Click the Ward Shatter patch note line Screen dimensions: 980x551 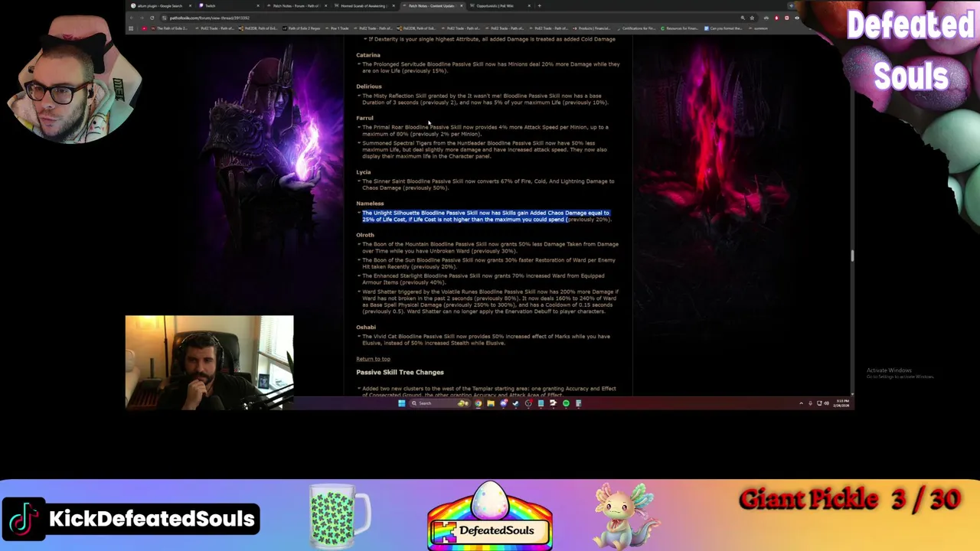click(x=489, y=302)
